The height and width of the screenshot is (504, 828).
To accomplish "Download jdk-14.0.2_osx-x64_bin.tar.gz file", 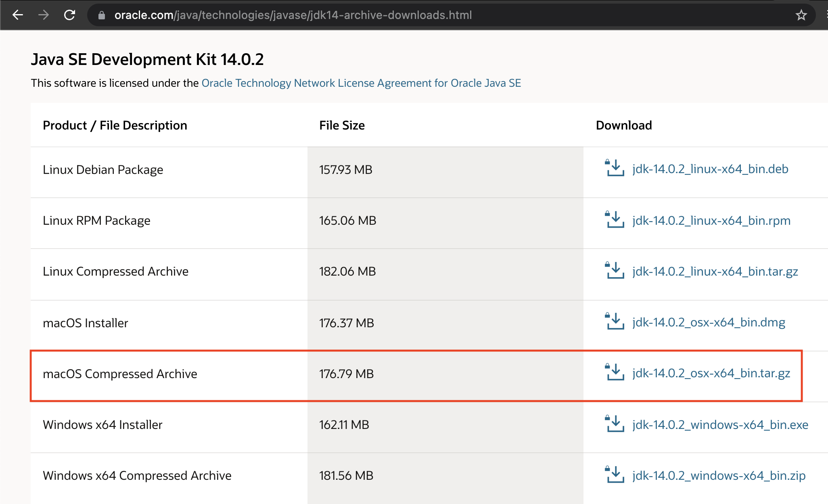I will click(x=711, y=373).
